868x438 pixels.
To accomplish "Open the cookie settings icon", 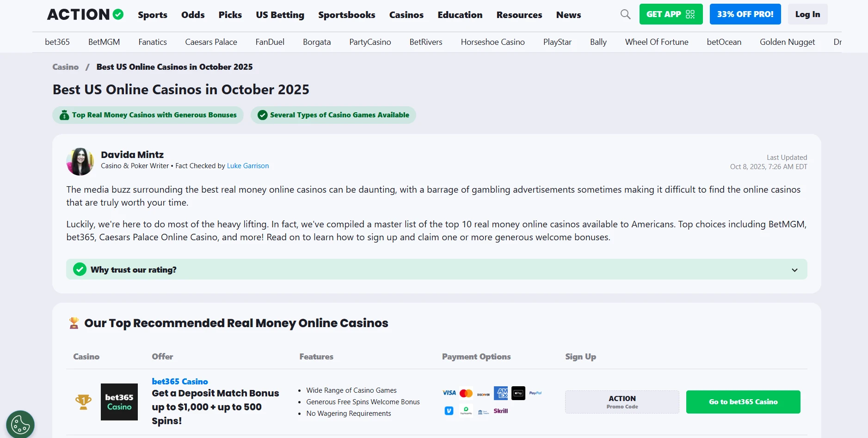I will point(20,424).
